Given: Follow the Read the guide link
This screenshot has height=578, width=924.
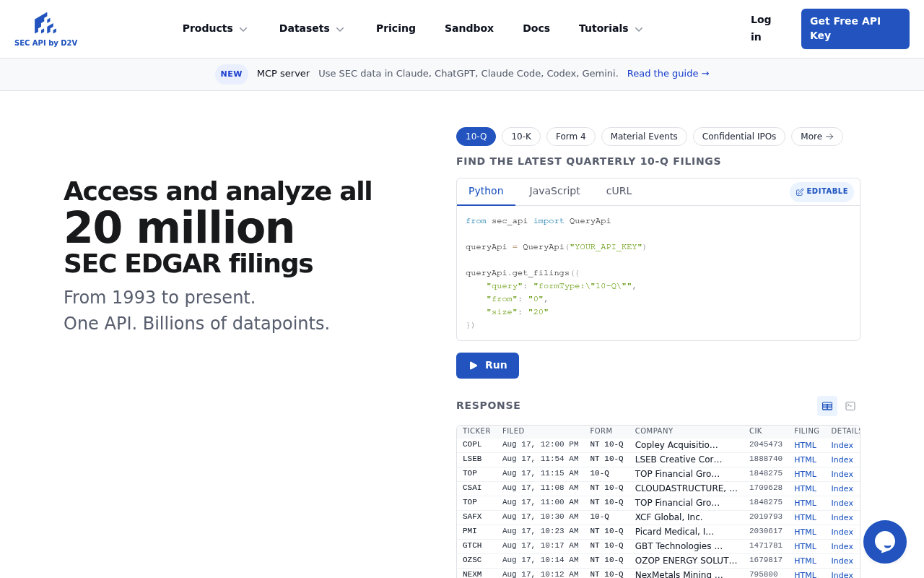Looking at the screenshot, I should (668, 74).
